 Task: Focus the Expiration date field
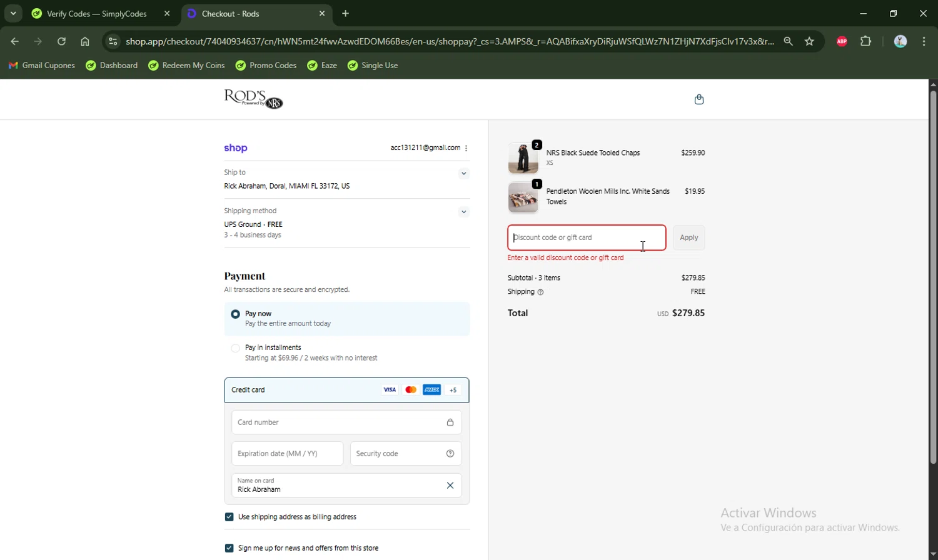pos(287,454)
